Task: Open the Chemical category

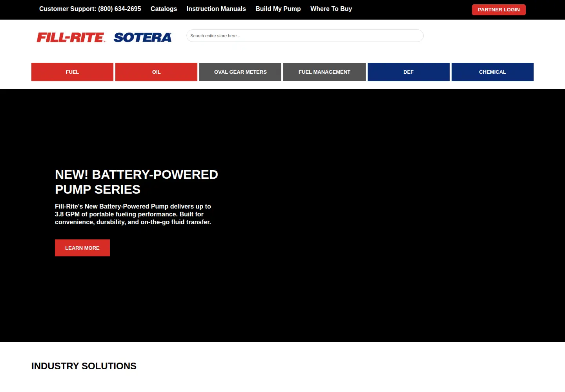Action: (x=492, y=72)
